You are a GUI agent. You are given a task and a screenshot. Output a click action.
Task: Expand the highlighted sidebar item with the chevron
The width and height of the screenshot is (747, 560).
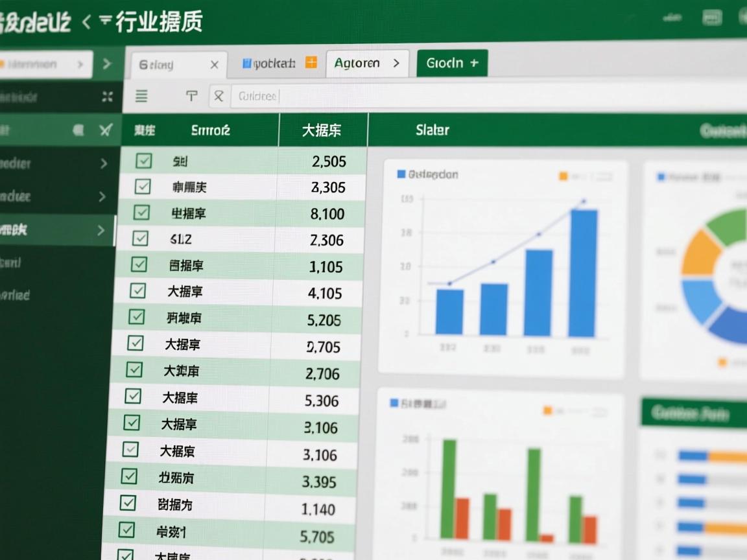click(x=102, y=229)
